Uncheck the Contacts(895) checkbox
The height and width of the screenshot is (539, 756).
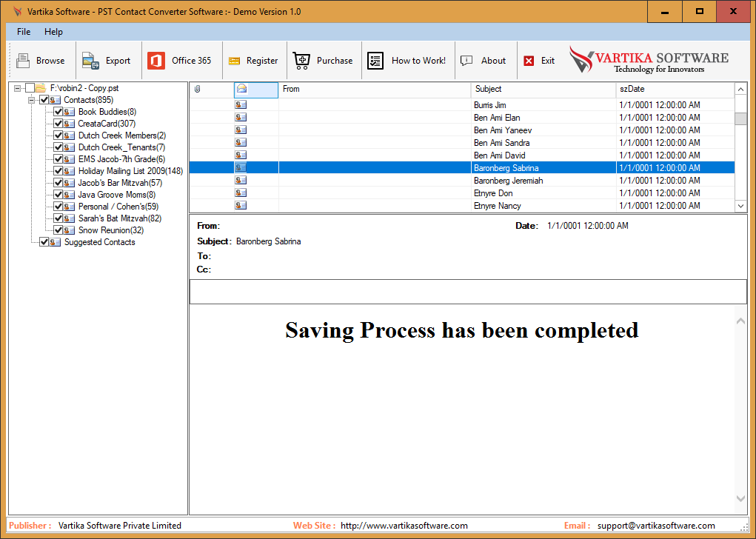click(44, 100)
